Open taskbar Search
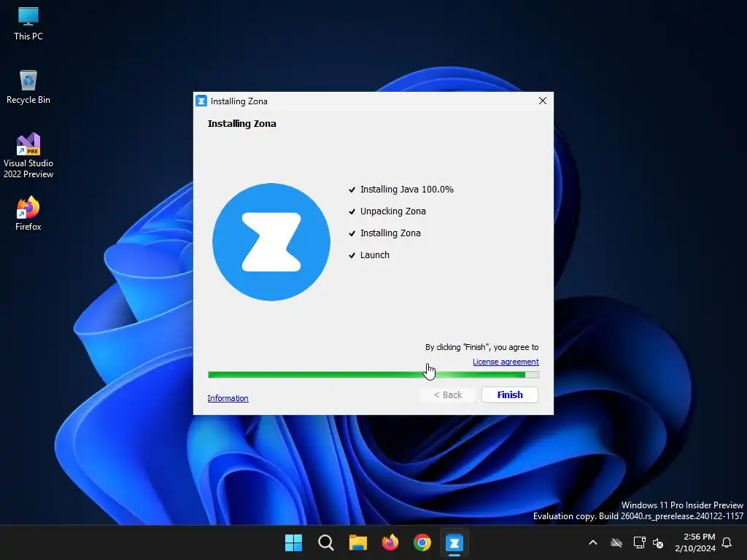This screenshot has width=747, height=560. [326, 542]
